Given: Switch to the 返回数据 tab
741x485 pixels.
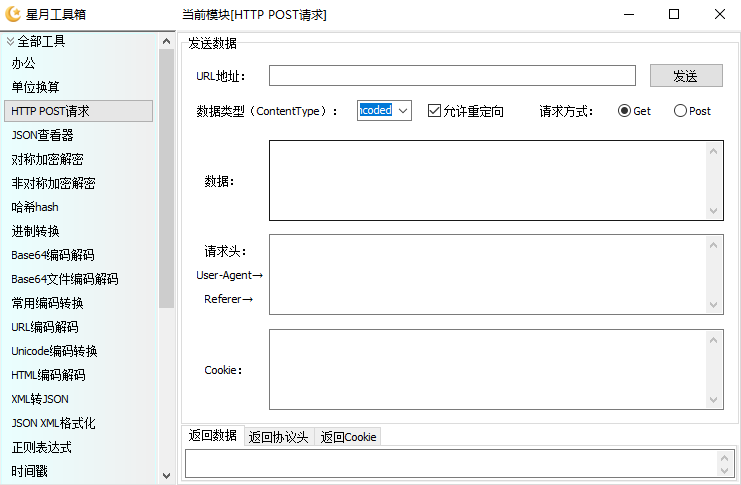Looking at the screenshot, I should point(213,435).
